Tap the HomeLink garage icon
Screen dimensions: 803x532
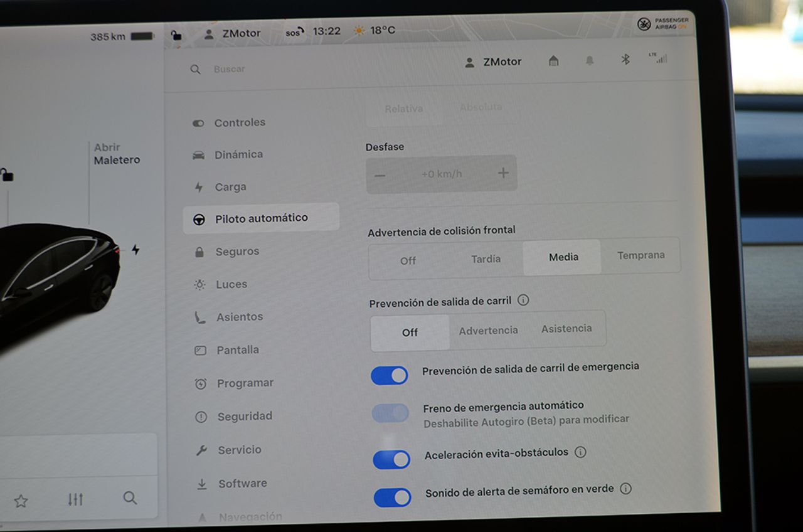[553, 61]
